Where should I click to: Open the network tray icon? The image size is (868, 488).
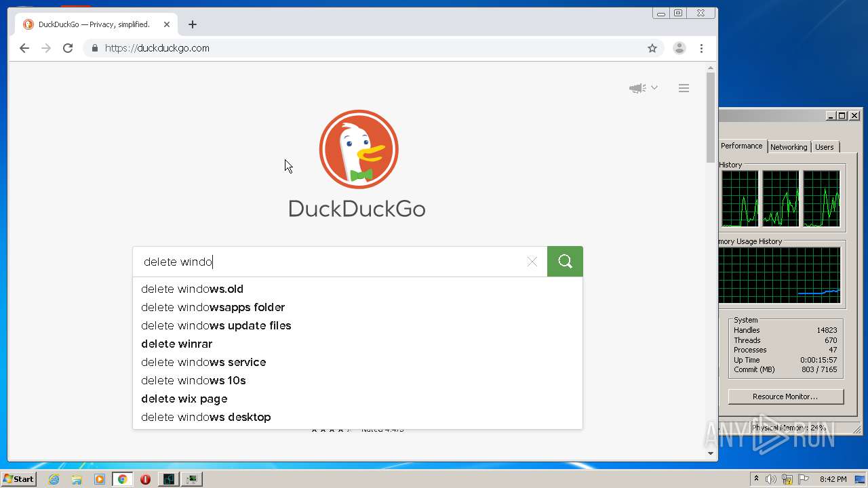pyautogui.click(x=787, y=479)
